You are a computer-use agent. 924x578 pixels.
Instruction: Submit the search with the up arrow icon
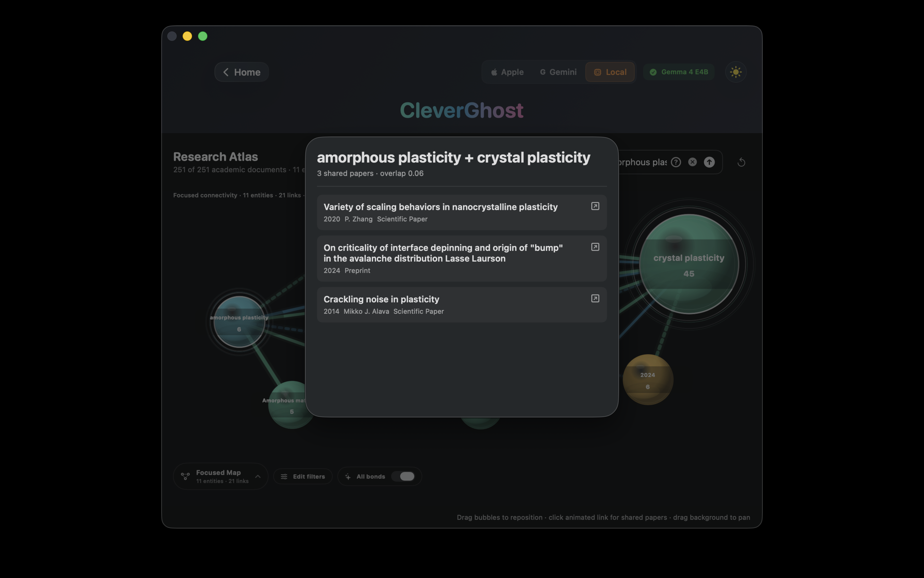[709, 162]
